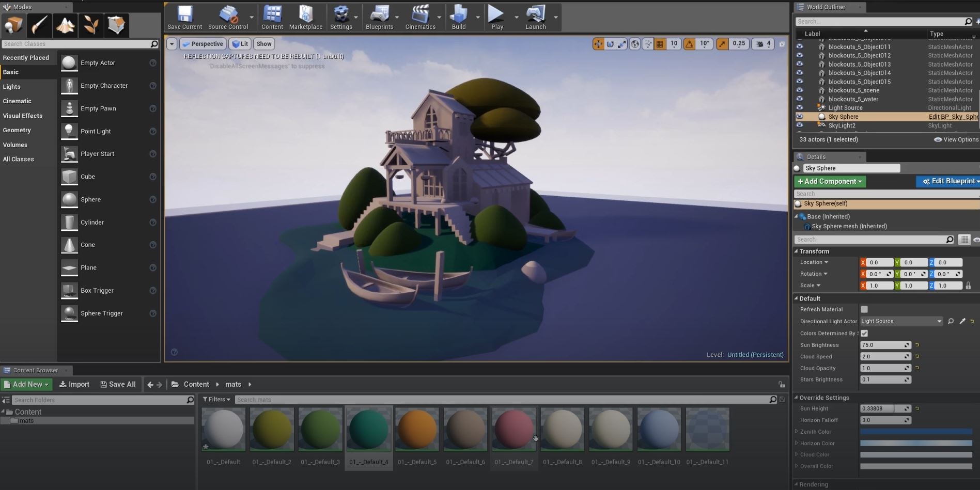Open the Marketplace toolbar icon

point(306,18)
